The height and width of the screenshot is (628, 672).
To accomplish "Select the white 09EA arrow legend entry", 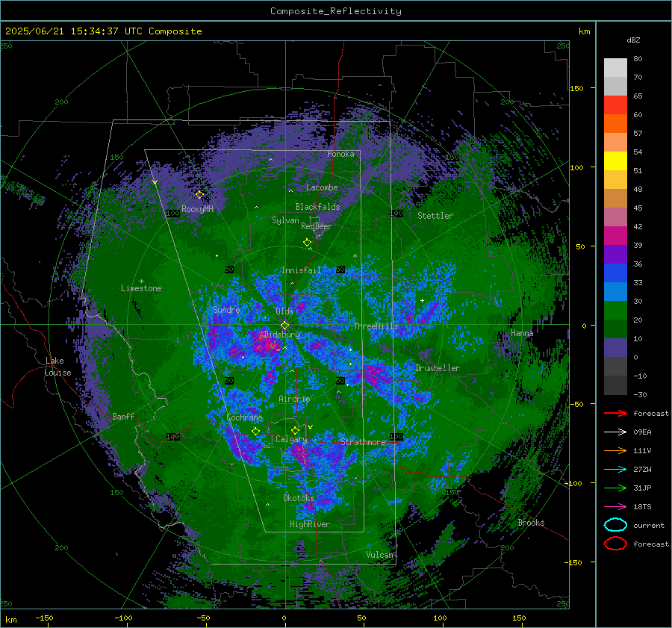I will tap(615, 432).
